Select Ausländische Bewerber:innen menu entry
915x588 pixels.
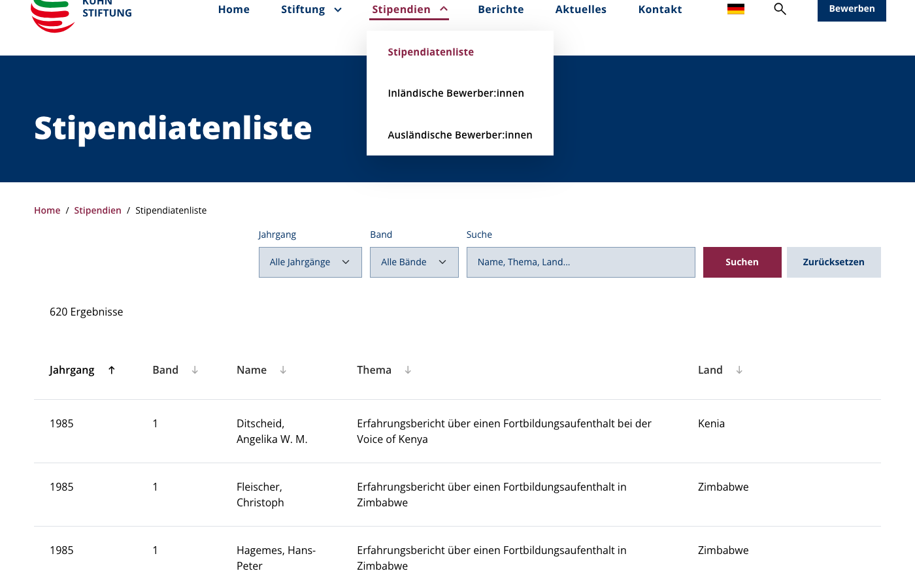coord(460,135)
